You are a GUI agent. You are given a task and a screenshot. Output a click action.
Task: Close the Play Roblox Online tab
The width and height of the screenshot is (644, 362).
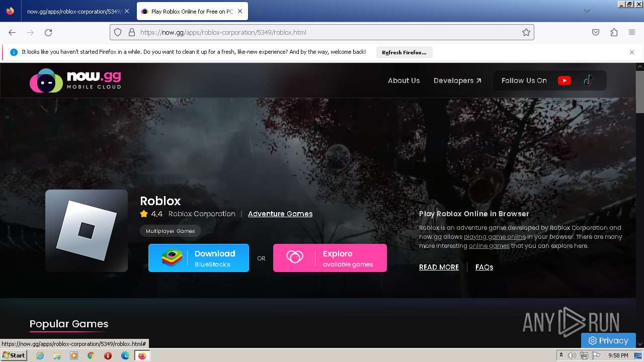tap(240, 11)
